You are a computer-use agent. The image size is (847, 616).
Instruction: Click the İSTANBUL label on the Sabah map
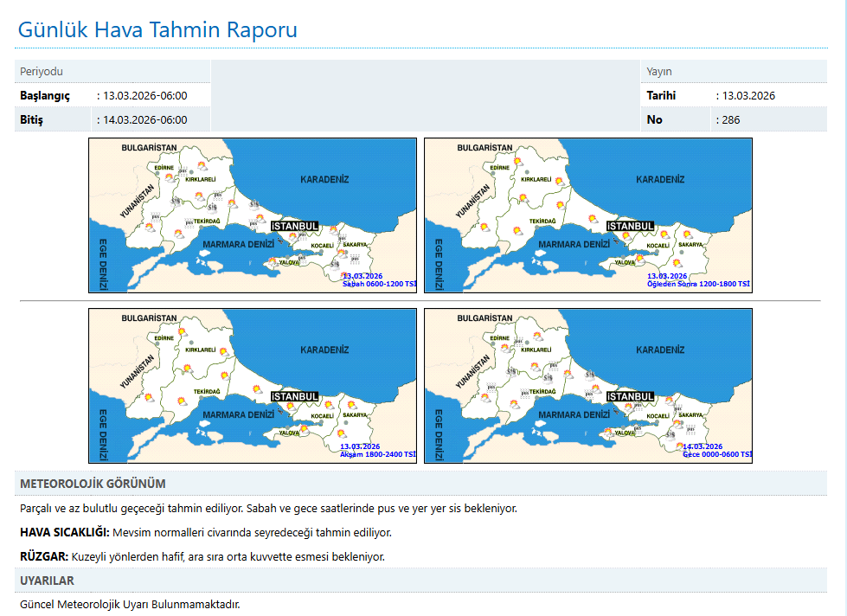(x=294, y=226)
